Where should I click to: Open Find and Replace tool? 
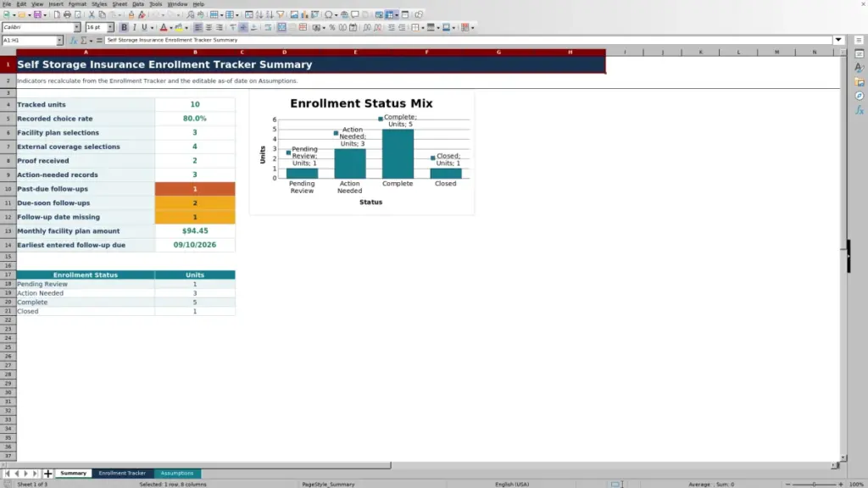point(191,15)
